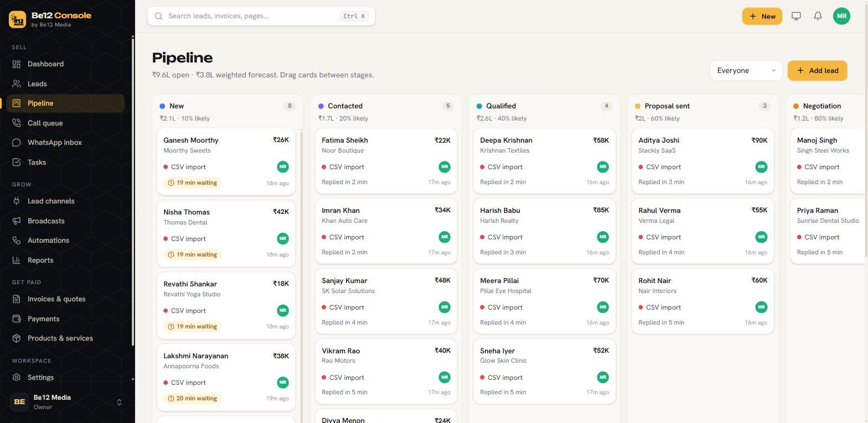Open the Sanjay Kumar lead card

[x=386, y=301]
